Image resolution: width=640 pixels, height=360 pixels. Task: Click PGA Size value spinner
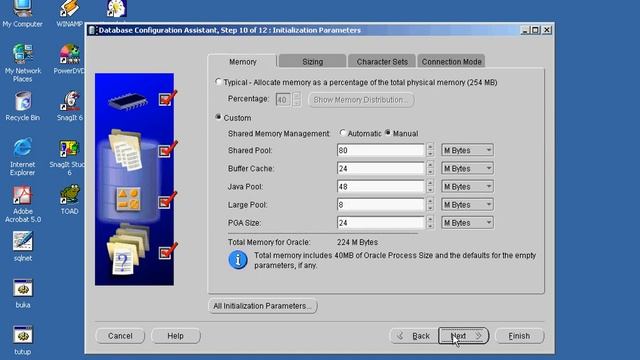click(430, 223)
